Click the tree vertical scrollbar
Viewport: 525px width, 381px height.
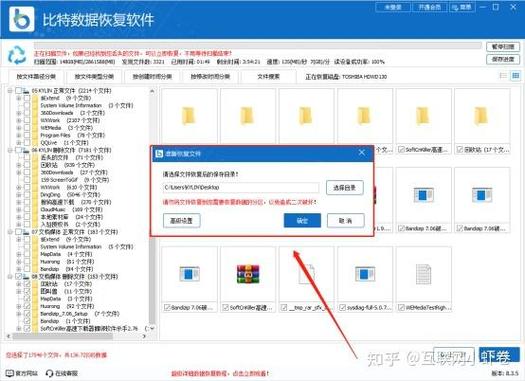coord(152,209)
